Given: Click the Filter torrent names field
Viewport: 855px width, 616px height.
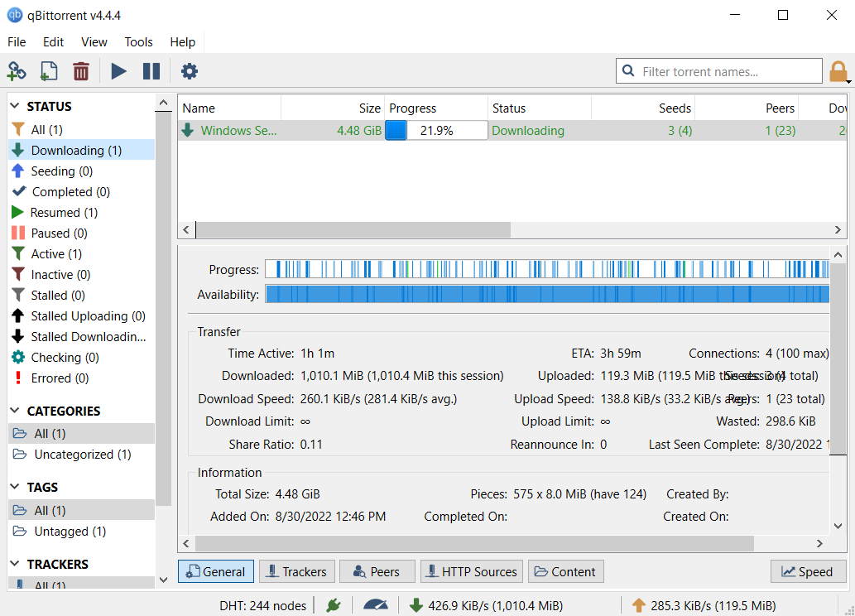Looking at the screenshot, I should (718, 71).
